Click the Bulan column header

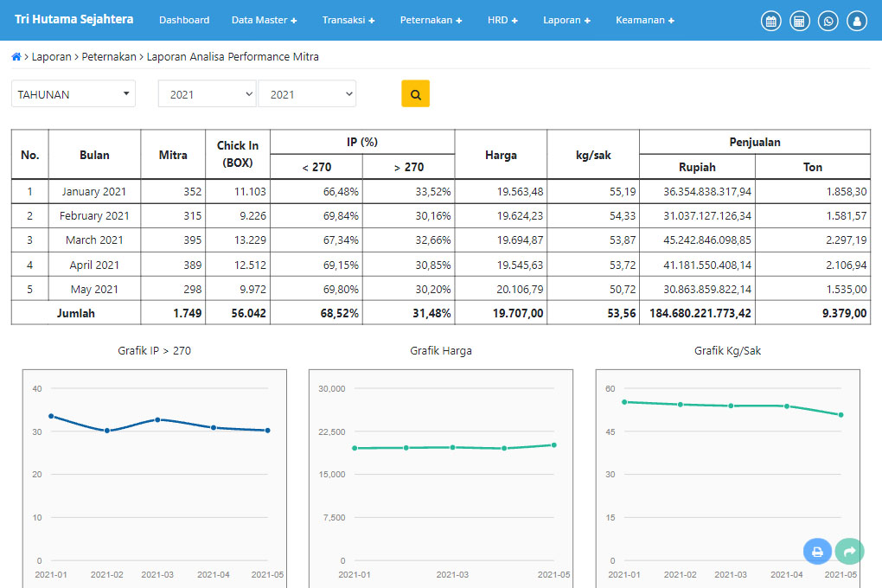(94, 155)
